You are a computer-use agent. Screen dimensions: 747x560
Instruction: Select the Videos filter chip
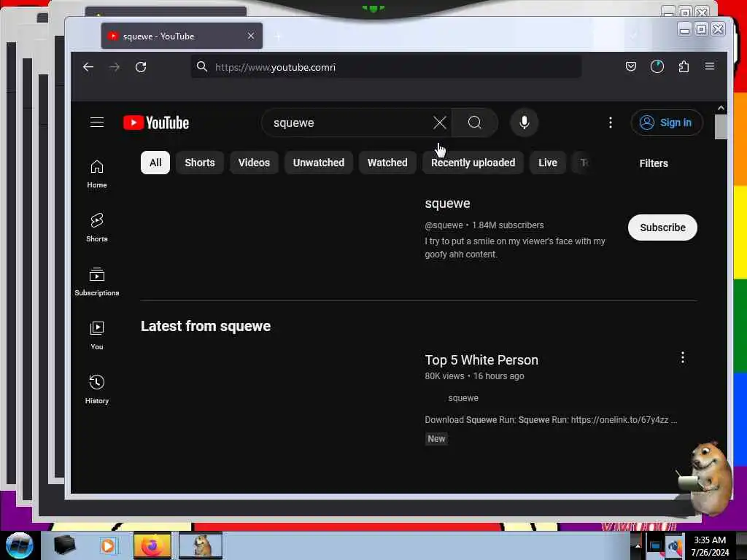(x=254, y=163)
